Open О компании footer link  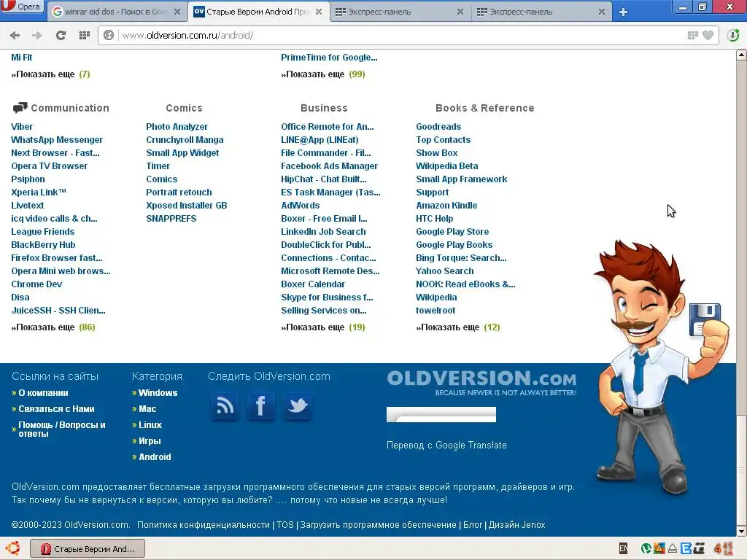click(x=43, y=393)
